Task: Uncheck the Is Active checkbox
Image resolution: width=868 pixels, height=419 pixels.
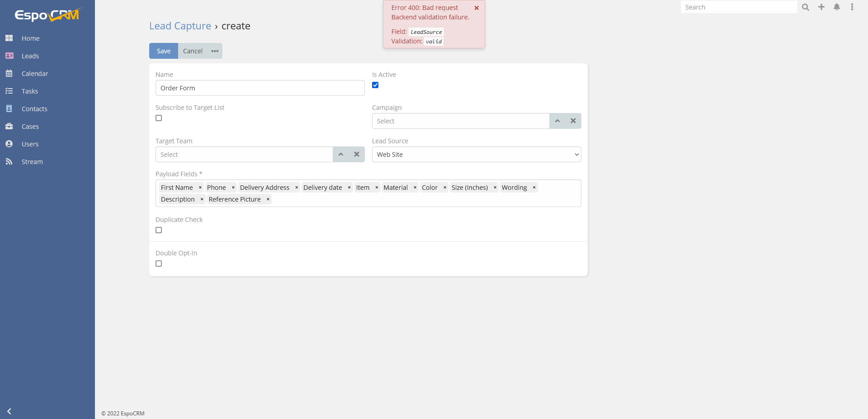Action: [375, 85]
